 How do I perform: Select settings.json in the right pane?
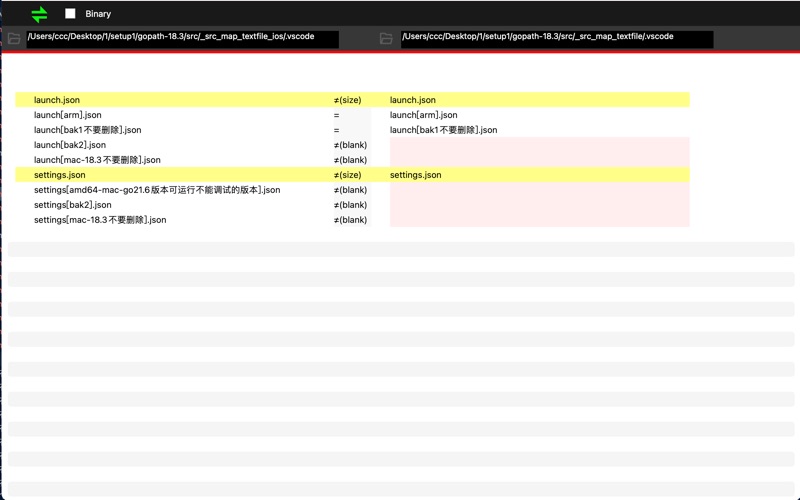point(416,175)
